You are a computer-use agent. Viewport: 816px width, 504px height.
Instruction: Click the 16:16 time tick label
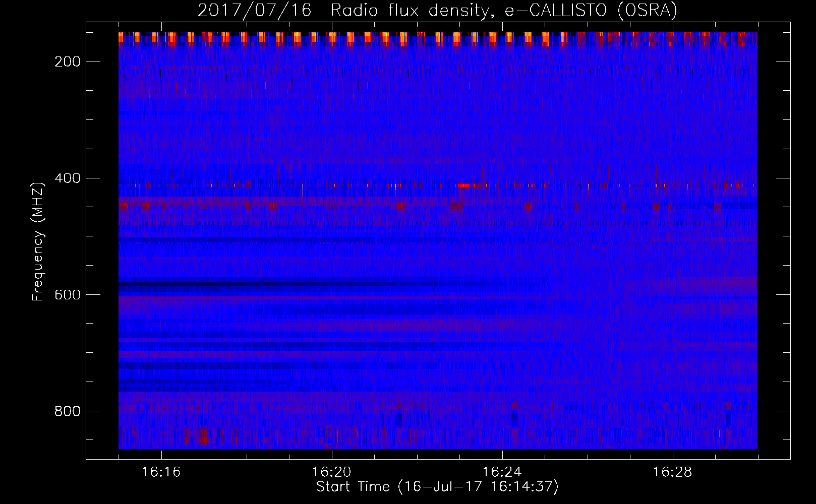161,472
